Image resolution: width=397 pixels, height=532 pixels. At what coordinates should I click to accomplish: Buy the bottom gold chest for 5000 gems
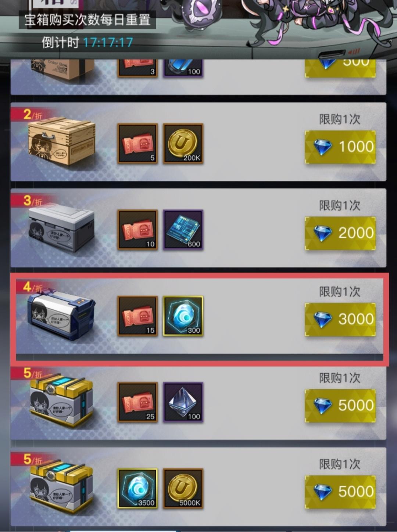coord(340,492)
